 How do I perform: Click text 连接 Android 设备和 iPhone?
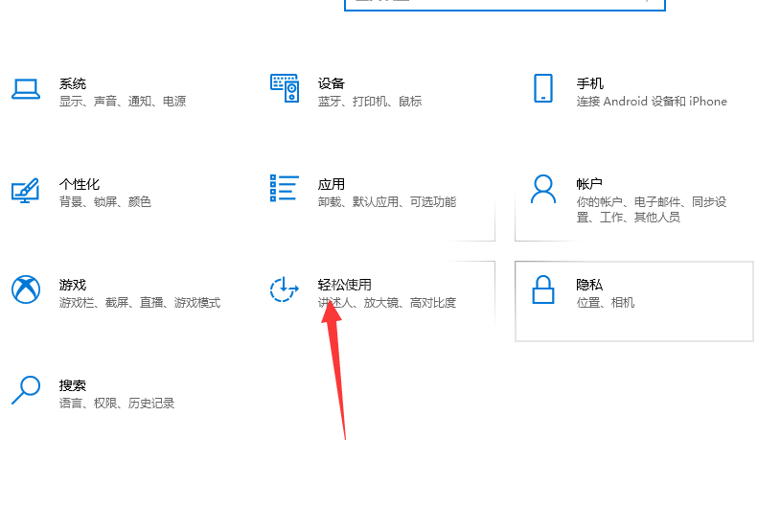pos(652,102)
